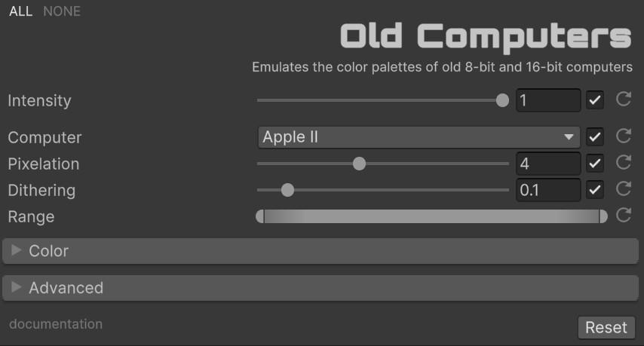Reset Intensity with its circular arrow icon
The image size is (644, 346).
[623, 100]
